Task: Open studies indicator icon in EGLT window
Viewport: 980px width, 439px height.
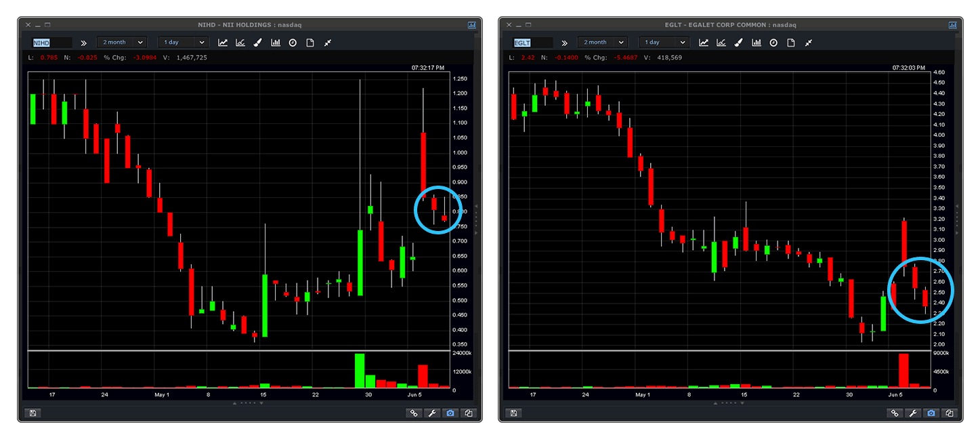Action: point(721,42)
